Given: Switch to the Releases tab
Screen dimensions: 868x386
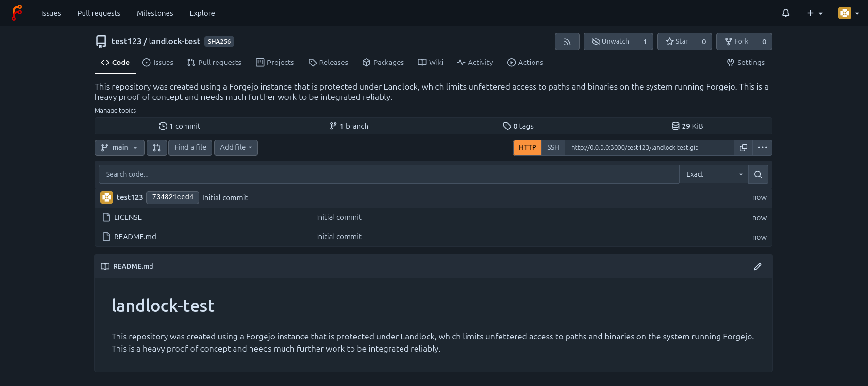Looking at the screenshot, I should click(x=328, y=63).
